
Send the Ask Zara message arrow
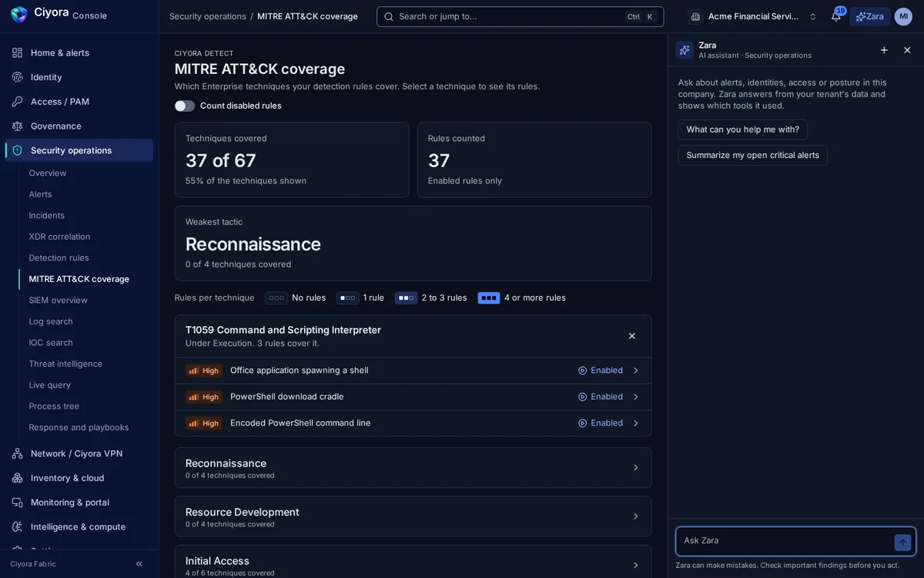coord(902,543)
